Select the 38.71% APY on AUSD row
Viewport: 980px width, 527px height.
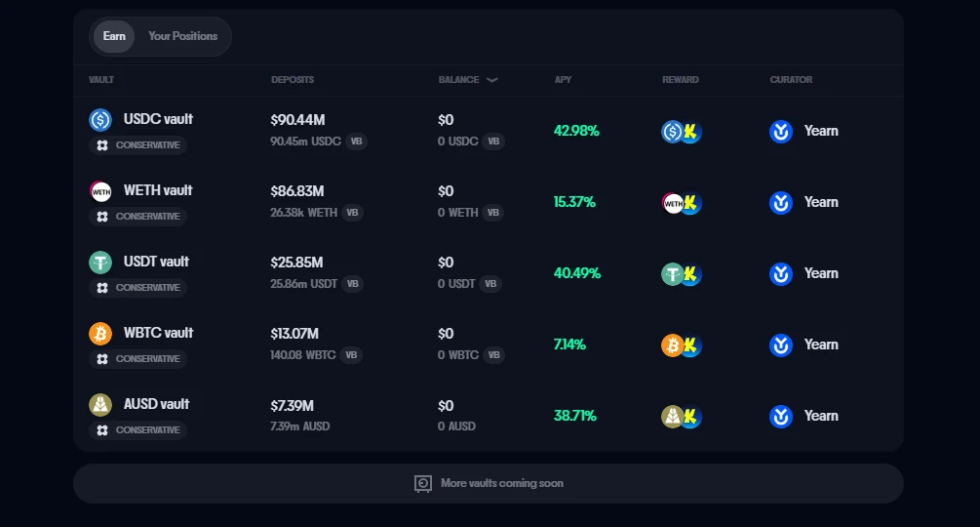(x=574, y=416)
